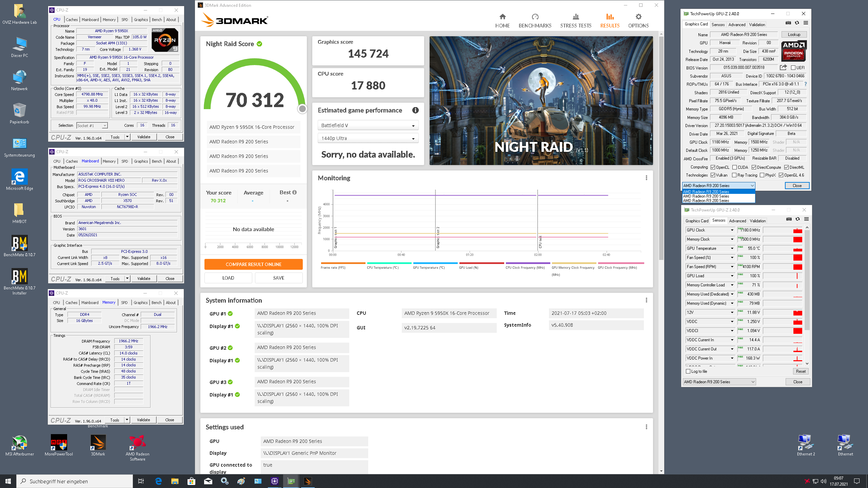Open System information three-dot menu

pyautogui.click(x=646, y=300)
